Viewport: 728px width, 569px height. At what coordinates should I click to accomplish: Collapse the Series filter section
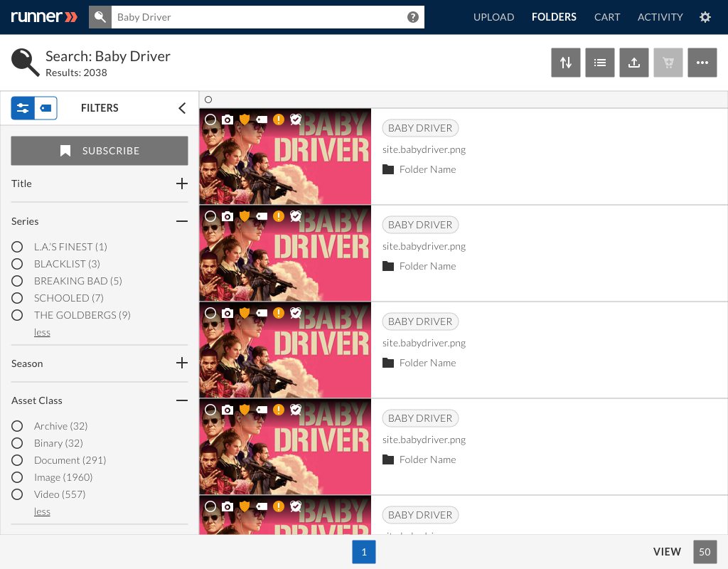(182, 221)
